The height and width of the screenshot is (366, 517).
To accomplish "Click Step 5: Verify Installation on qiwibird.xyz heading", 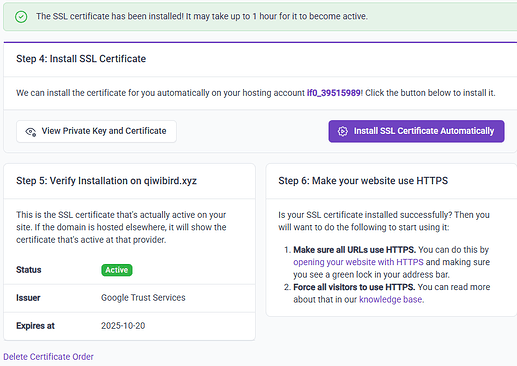I will pos(106,181).
